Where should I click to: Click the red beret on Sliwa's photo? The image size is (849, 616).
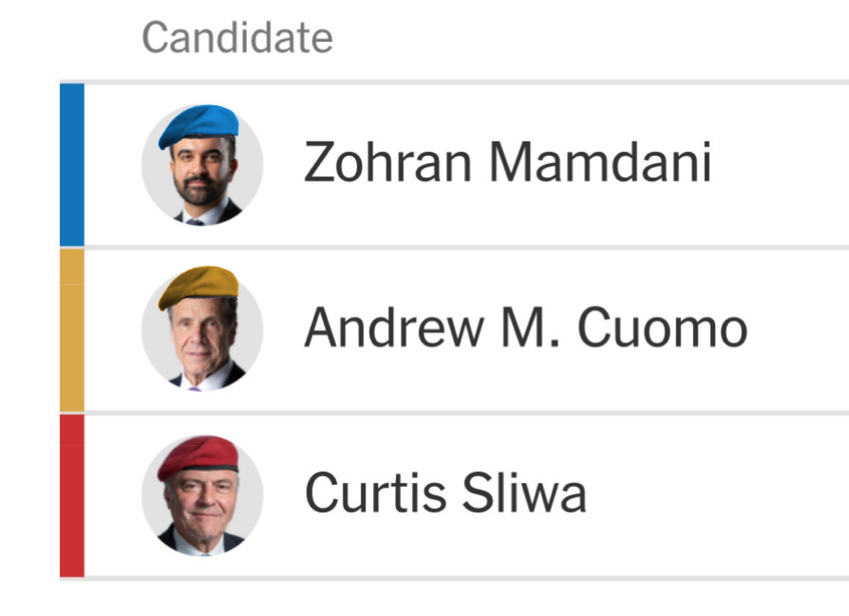tap(198, 455)
